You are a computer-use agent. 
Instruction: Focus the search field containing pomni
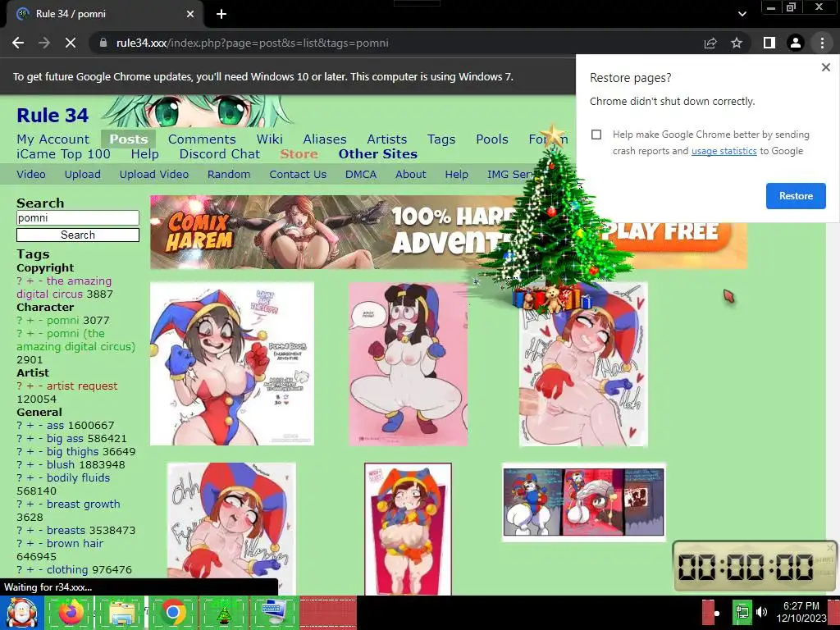[x=78, y=217]
